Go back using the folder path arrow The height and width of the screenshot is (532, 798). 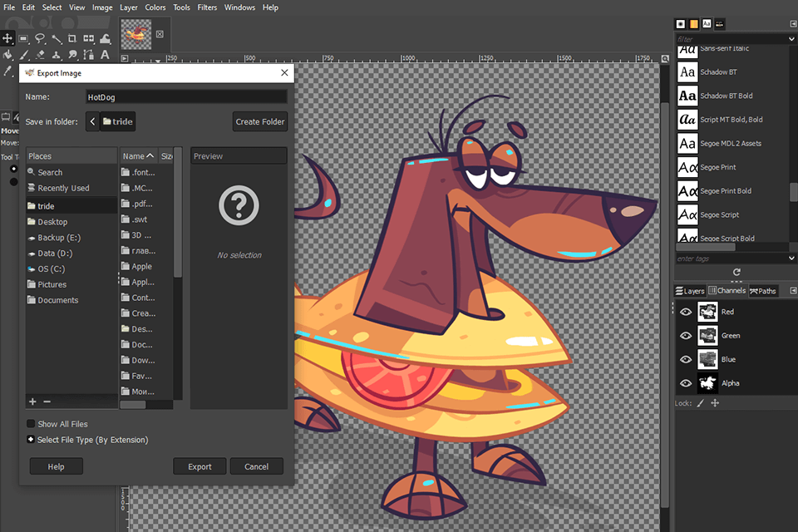click(x=92, y=122)
